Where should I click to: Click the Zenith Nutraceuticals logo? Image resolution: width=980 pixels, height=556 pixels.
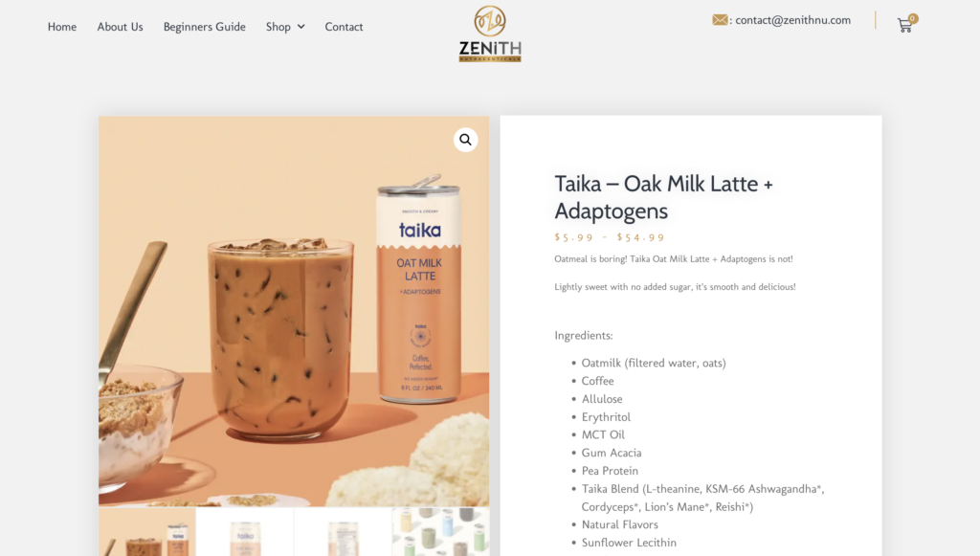point(490,33)
